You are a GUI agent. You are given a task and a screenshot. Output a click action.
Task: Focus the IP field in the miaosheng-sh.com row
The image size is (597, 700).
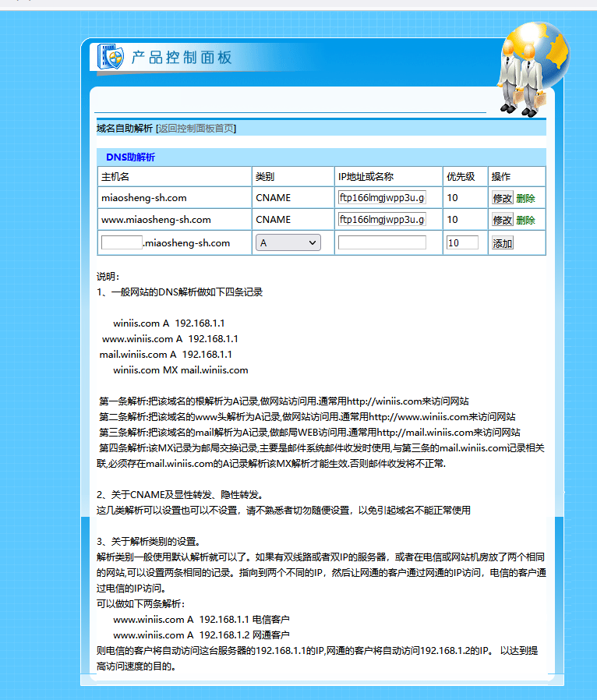pyautogui.click(x=382, y=198)
